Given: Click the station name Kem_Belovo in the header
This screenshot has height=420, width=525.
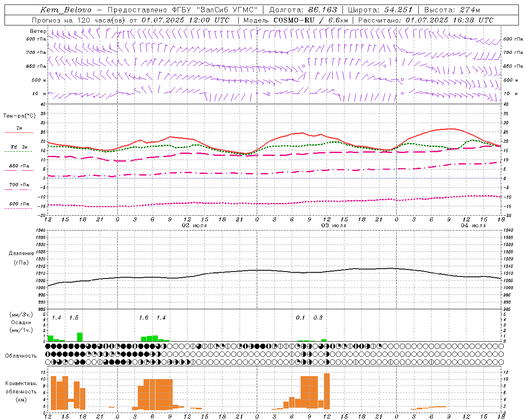Looking at the screenshot, I should click(x=66, y=10).
